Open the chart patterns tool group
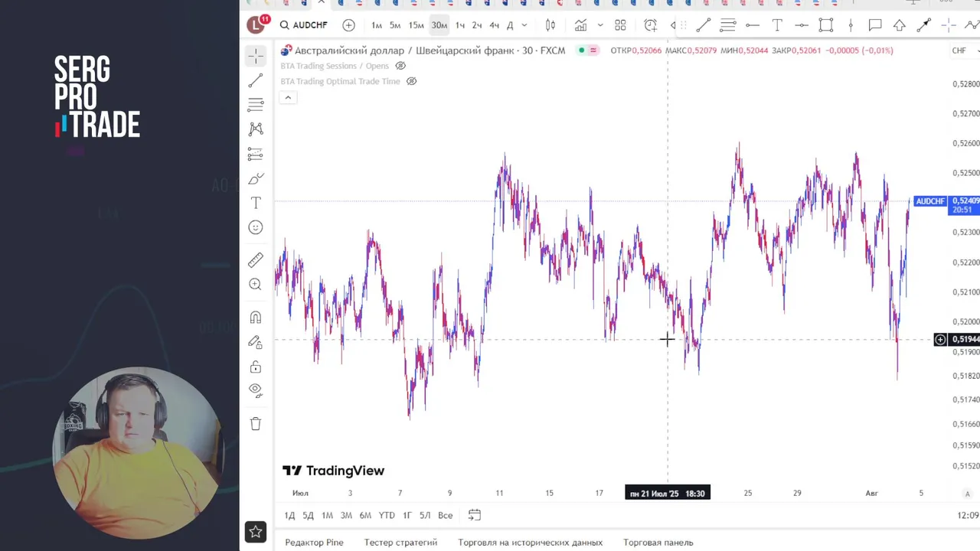The height and width of the screenshot is (551, 980). click(x=256, y=129)
